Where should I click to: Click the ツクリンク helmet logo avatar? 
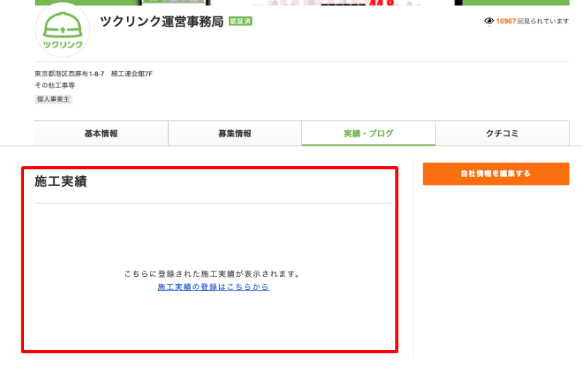(x=62, y=30)
